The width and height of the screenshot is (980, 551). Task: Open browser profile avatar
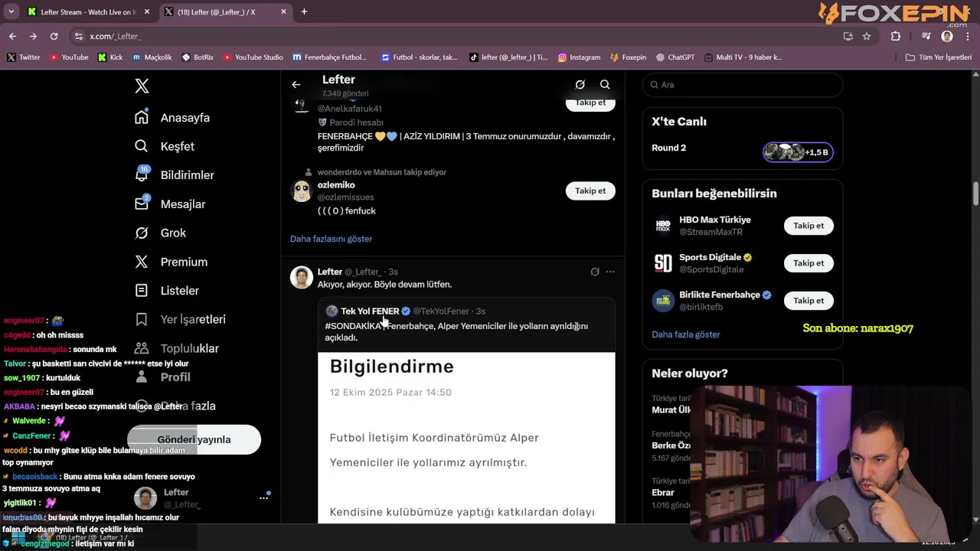point(947,36)
